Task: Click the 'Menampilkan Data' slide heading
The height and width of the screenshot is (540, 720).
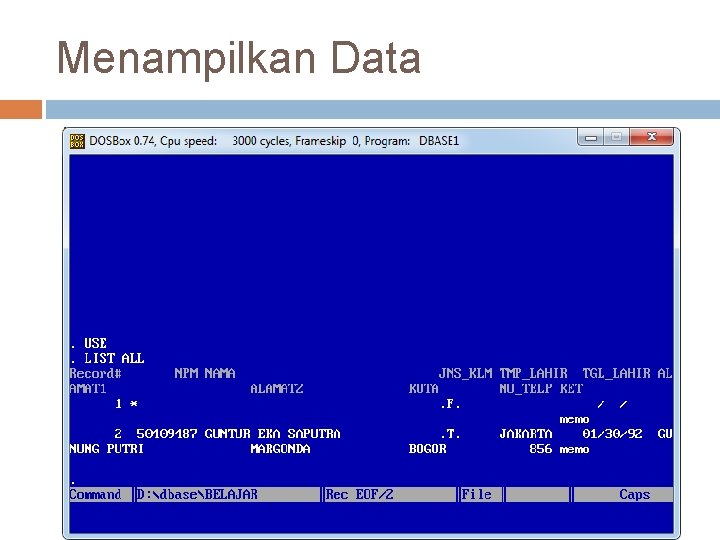Action: [x=238, y=58]
